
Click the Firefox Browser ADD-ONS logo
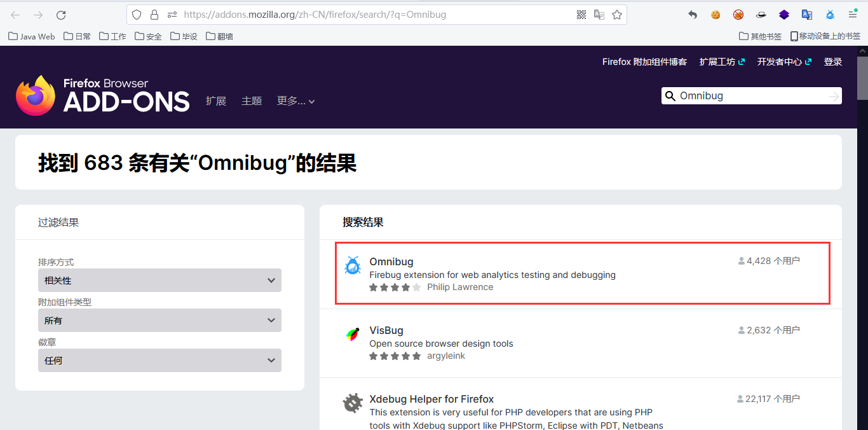[x=103, y=95]
